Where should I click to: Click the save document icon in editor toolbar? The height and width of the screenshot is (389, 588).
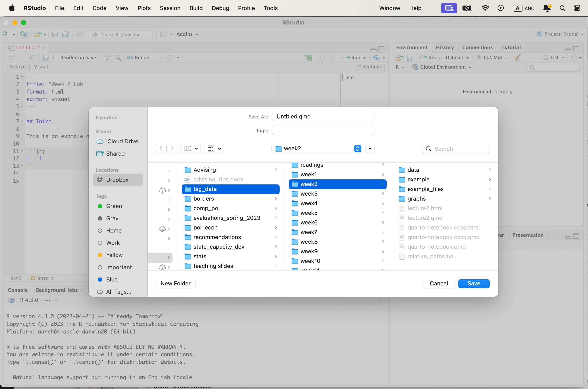point(46,57)
